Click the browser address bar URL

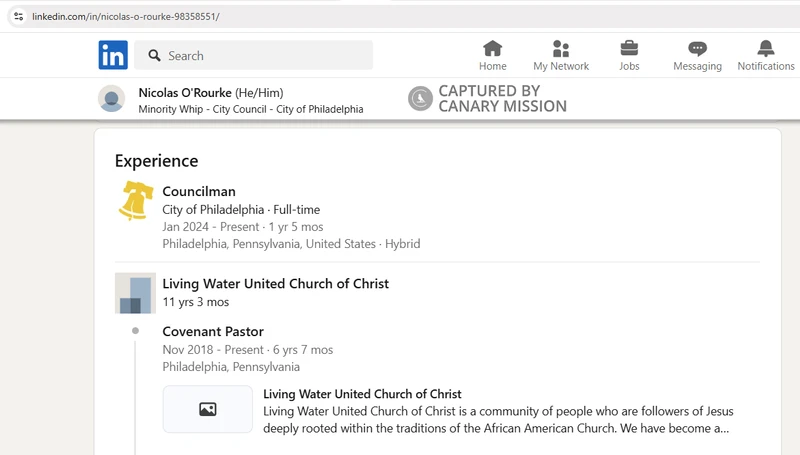(126, 16)
